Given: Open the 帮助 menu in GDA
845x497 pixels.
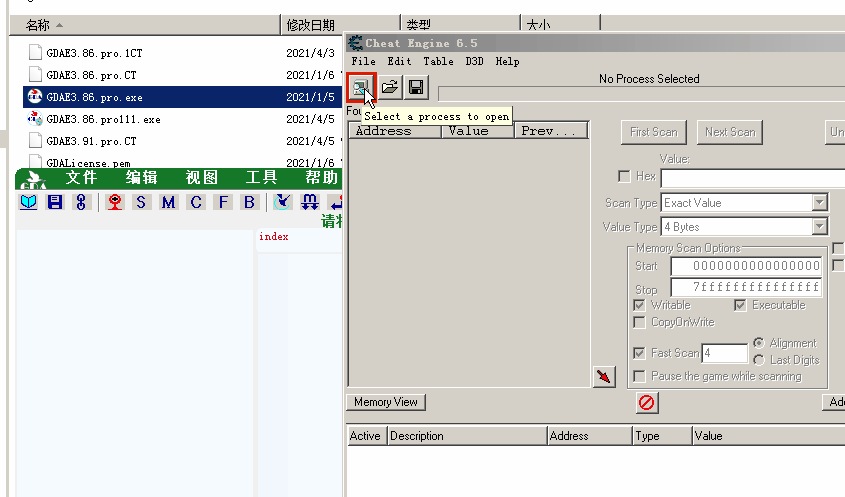Looking at the screenshot, I should point(321,177).
